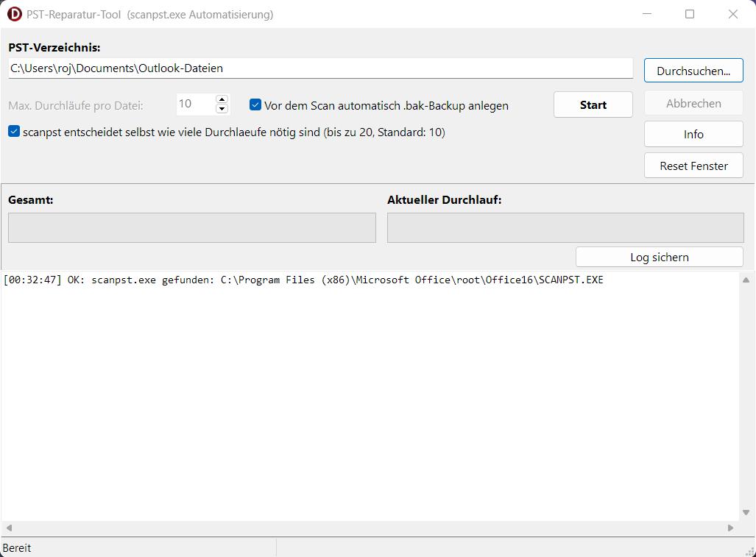Viewport: 756px width, 557px height.
Task: Click the Max. Durchläufe number field
Action: pyautogui.click(x=195, y=104)
